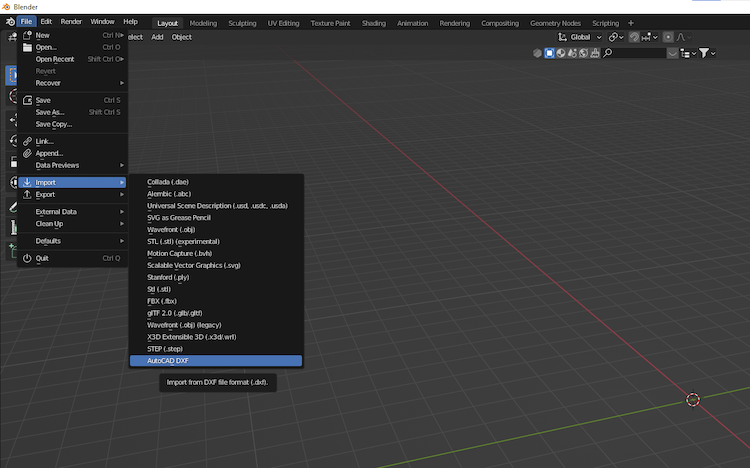Choose STEP (.step) import option
The height and width of the screenshot is (468, 750).
tap(216, 349)
